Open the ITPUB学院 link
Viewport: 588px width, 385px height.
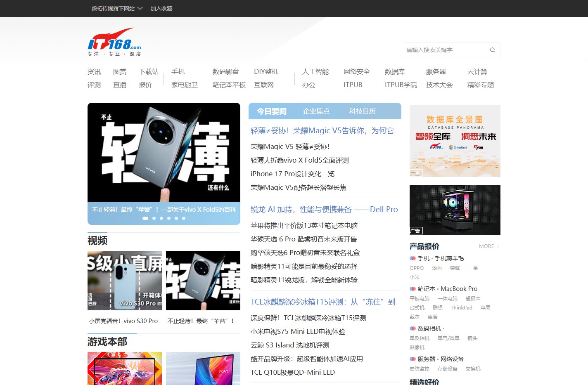point(401,85)
